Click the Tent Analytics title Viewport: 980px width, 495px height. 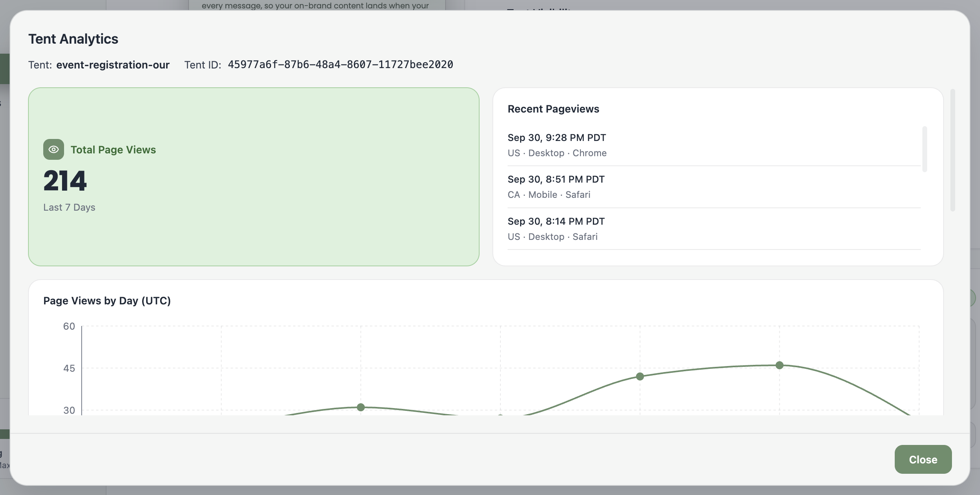73,39
